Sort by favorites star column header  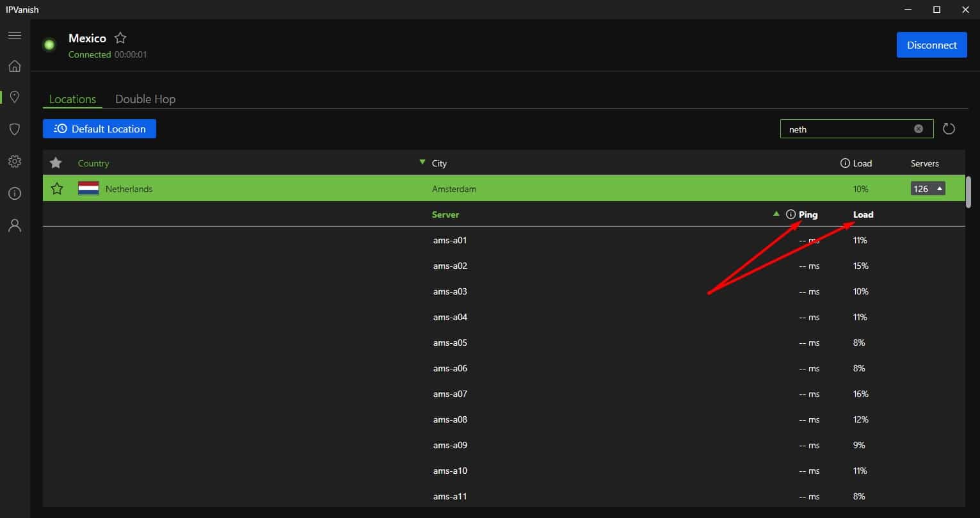pos(56,163)
